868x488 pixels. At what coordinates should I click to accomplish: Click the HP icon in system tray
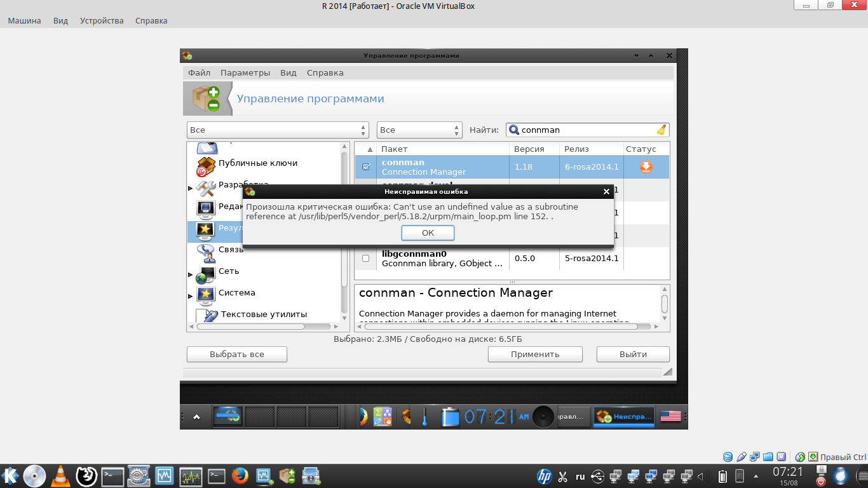(544, 476)
